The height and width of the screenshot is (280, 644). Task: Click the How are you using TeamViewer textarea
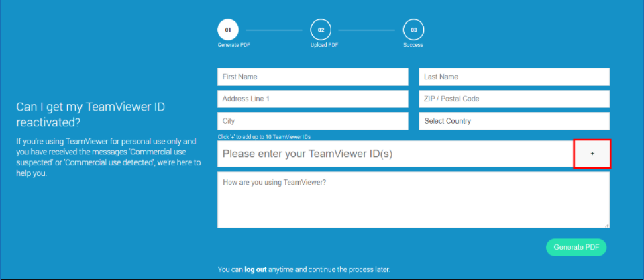click(x=413, y=200)
